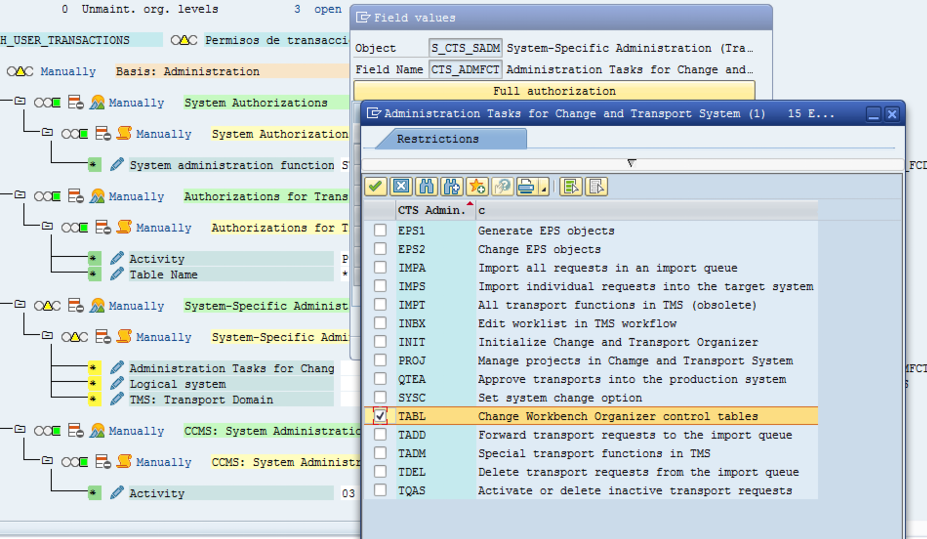Edit Administration Tasks for Chang field pencil
The height and width of the screenshot is (539, 927).
point(117,368)
